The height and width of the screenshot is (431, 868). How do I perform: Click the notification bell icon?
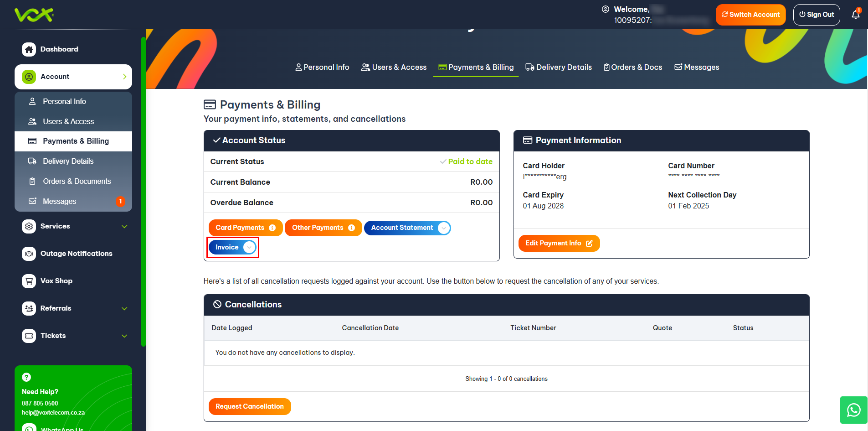tap(855, 15)
